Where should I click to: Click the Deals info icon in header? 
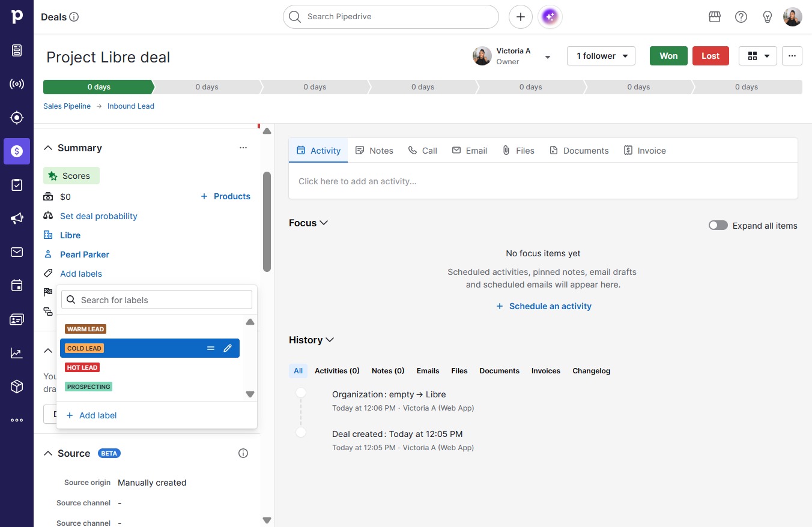point(74,17)
